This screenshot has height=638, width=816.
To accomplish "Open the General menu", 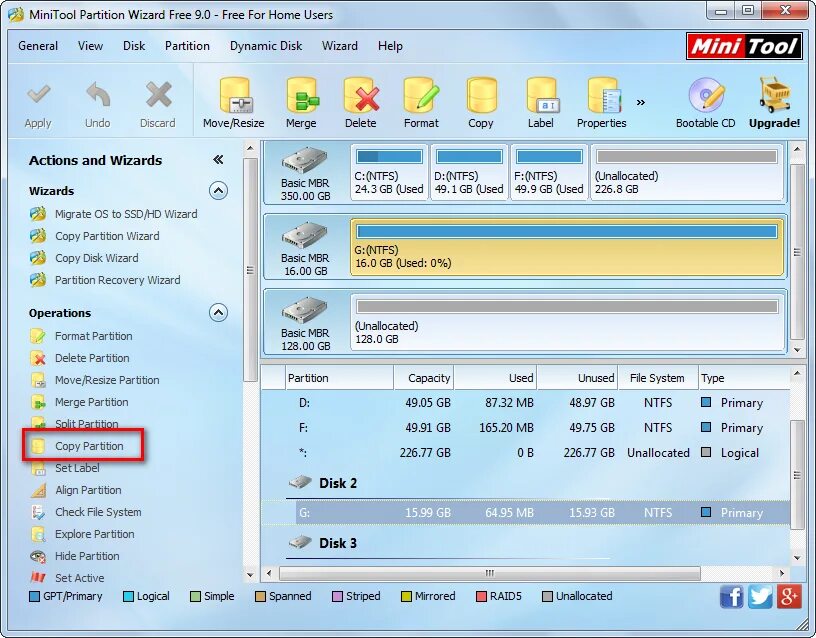I will pyautogui.click(x=38, y=46).
